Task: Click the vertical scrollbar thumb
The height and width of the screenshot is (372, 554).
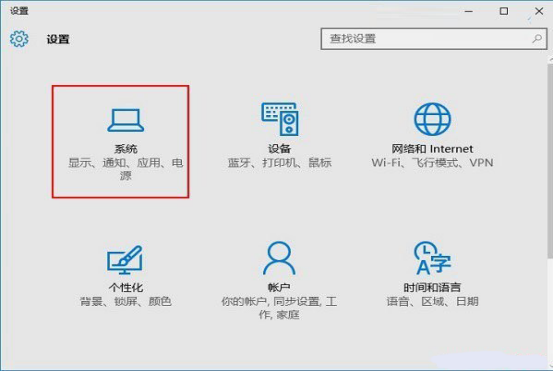Action: (551, 161)
